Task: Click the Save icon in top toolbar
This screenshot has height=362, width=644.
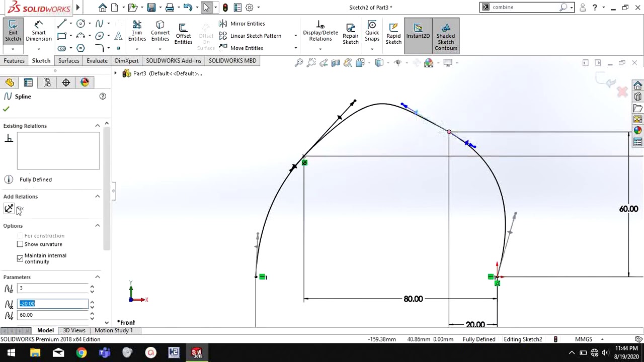Action: pos(151,8)
